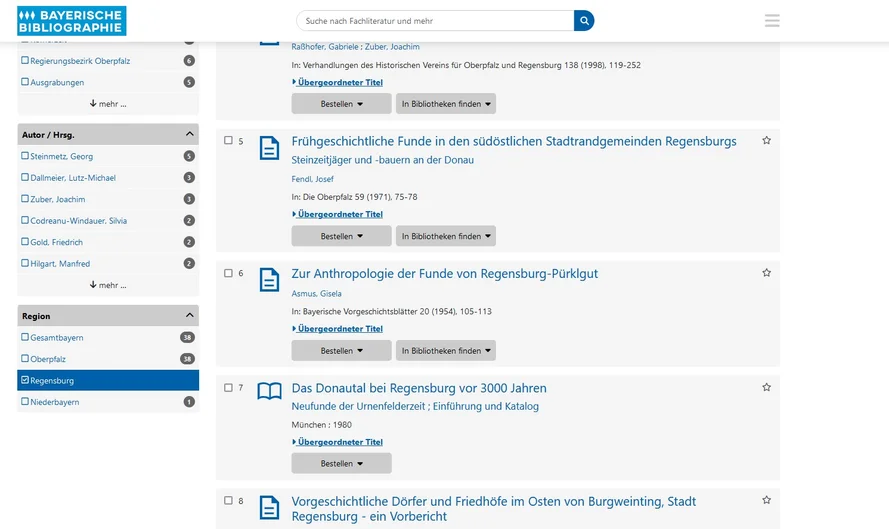
Task: Expand Übergeordneter Titel for result 7
Action: tap(337, 442)
